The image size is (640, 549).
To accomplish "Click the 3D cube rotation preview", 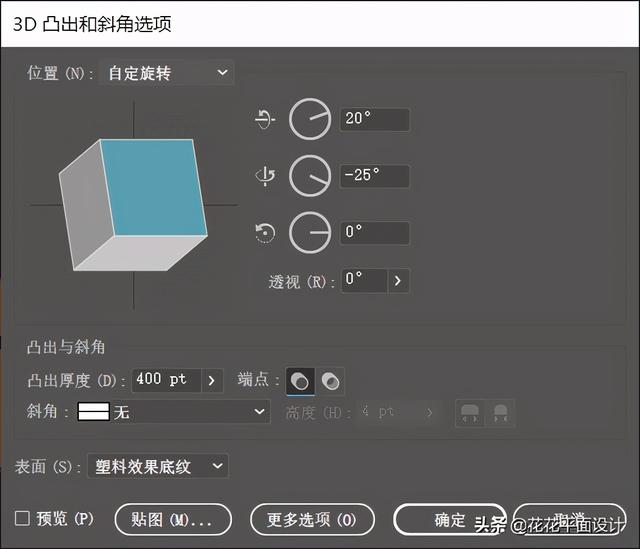I will coord(133,204).
